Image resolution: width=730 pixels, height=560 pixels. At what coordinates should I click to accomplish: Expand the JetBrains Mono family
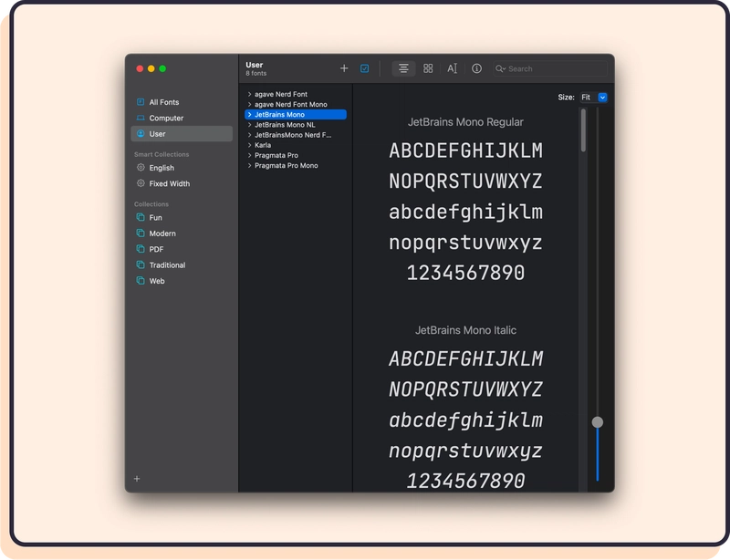point(249,115)
